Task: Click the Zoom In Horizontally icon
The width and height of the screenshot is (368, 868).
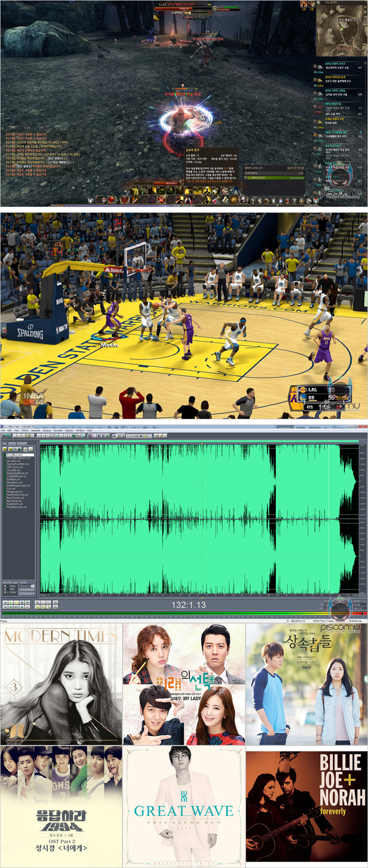Action: pyautogui.click(x=37, y=603)
